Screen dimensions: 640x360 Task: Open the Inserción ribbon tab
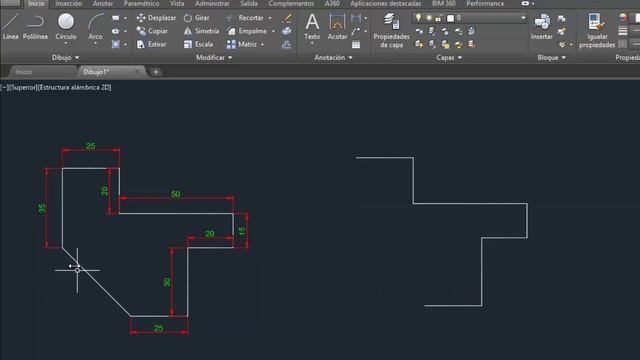click(x=69, y=4)
